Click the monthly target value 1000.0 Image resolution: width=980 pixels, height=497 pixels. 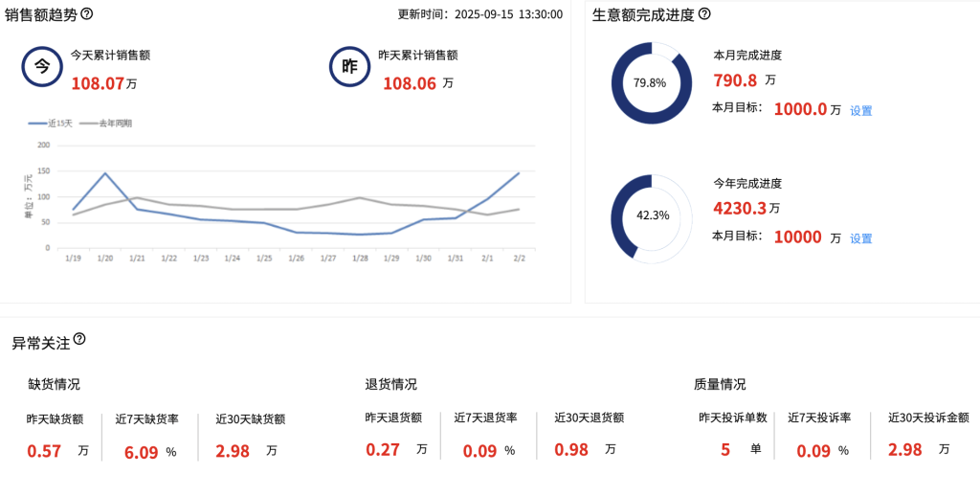pos(800,109)
